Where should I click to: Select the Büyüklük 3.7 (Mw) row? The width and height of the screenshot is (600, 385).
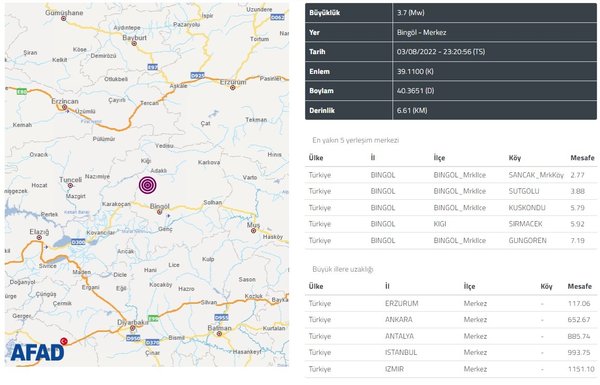click(451, 13)
